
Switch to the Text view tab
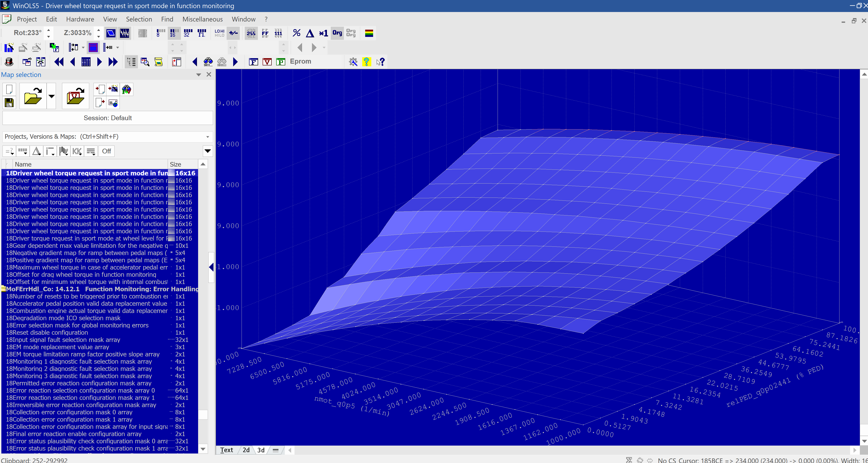click(226, 450)
